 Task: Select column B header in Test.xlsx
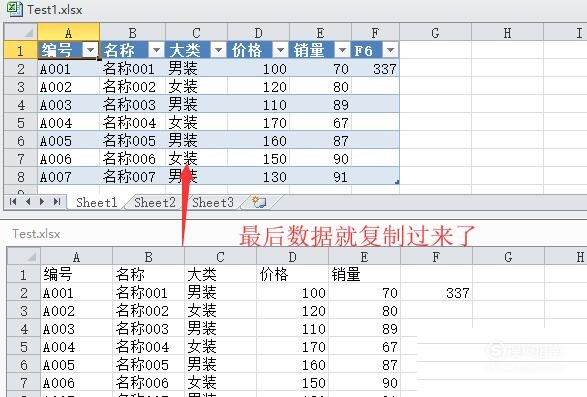tap(149, 257)
